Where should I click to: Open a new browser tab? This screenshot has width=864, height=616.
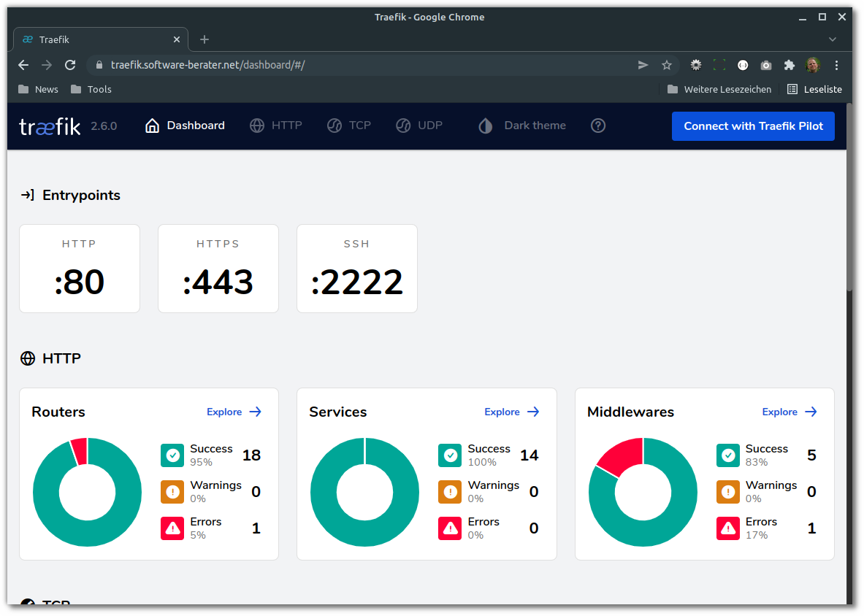(204, 39)
